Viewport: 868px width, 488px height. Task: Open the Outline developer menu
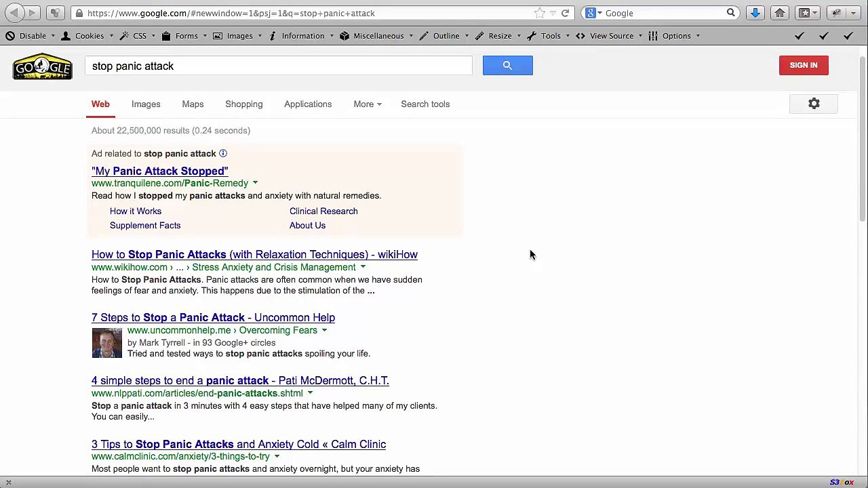[x=444, y=36]
